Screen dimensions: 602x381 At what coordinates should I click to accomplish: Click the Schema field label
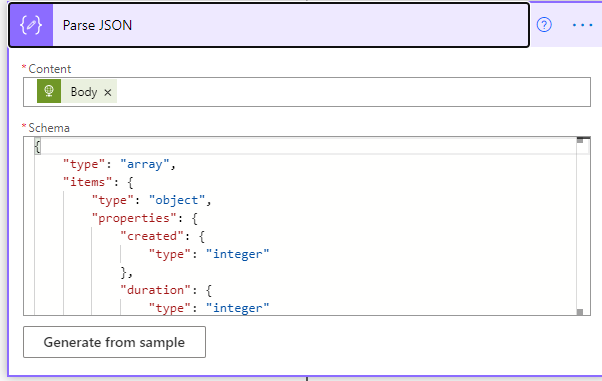click(x=49, y=128)
